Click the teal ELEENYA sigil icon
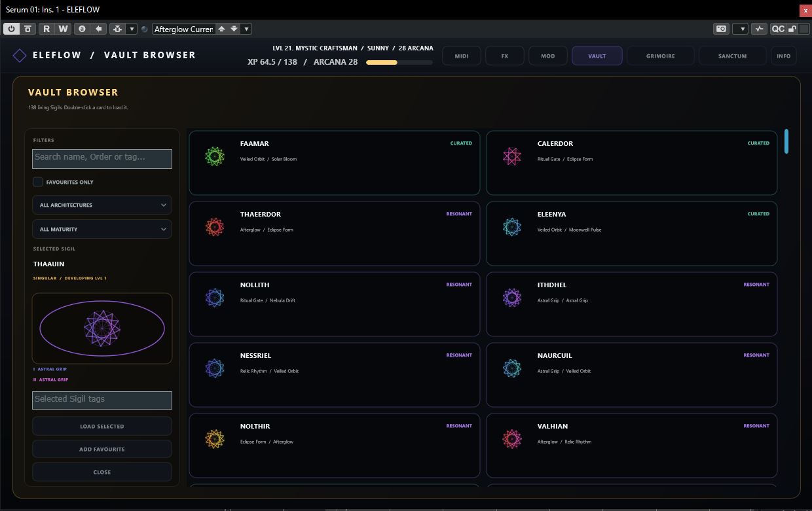Image resolution: width=812 pixels, height=511 pixels. (x=512, y=226)
